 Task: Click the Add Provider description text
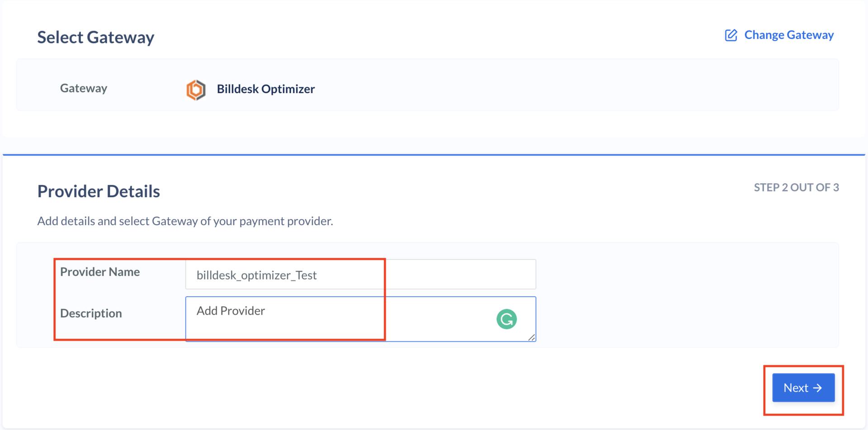(230, 311)
